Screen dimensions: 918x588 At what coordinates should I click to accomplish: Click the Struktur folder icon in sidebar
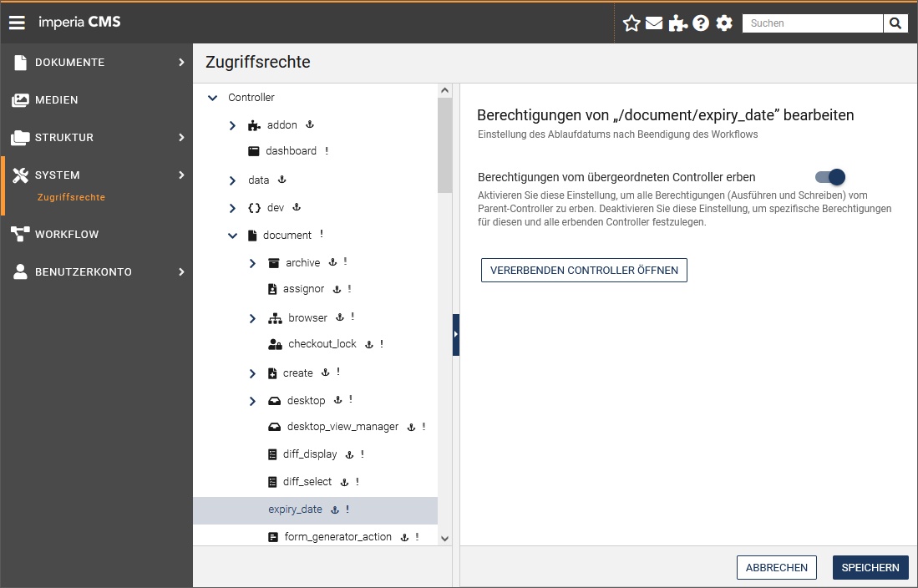[20, 138]
